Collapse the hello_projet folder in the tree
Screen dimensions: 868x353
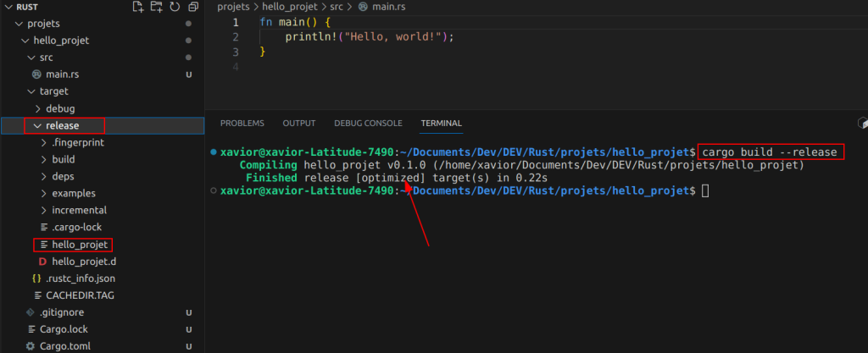pos(25,41)
